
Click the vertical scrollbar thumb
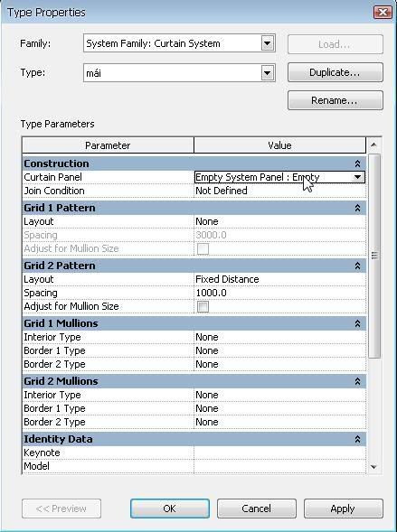(x=374, y=256)
